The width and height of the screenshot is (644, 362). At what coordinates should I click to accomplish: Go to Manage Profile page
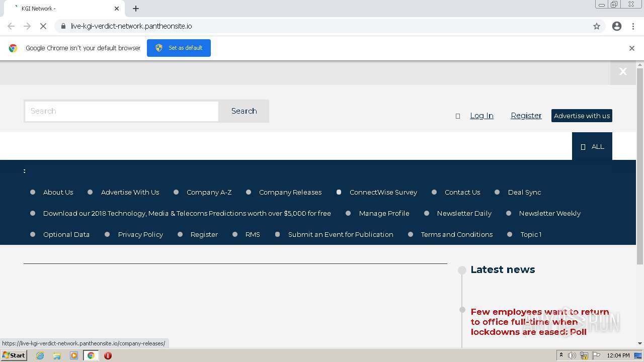click(384, 213)
